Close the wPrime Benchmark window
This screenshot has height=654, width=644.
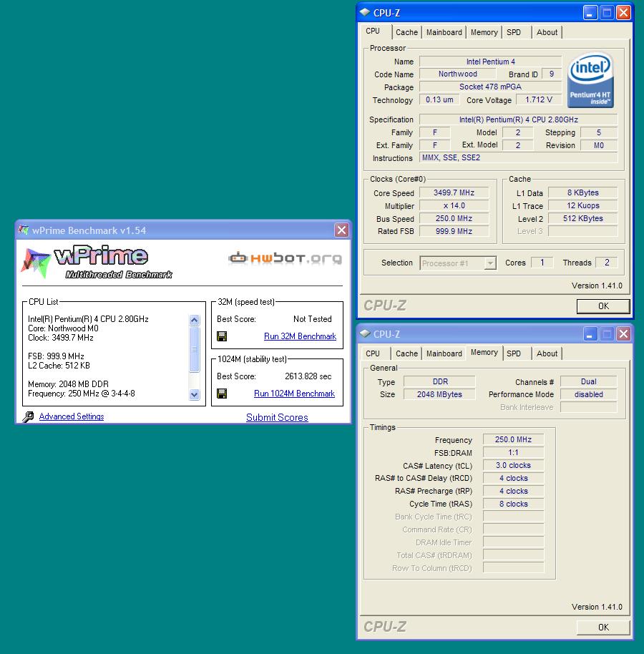[341, 230]
